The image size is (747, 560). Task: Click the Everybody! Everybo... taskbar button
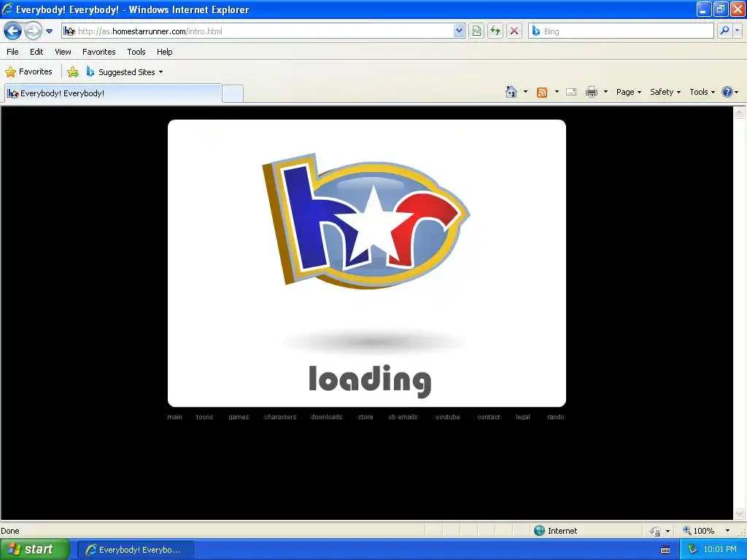coord(135,550)
